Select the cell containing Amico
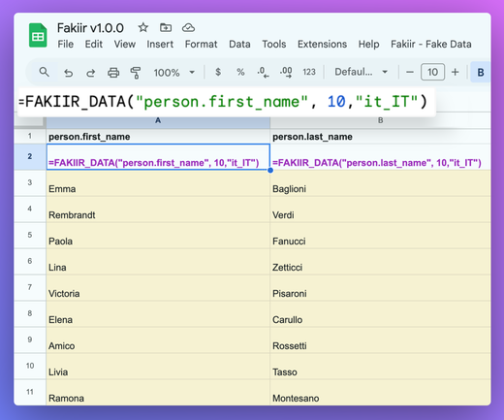The width and height of the screenshot is (504, 420). click(158, 340)
